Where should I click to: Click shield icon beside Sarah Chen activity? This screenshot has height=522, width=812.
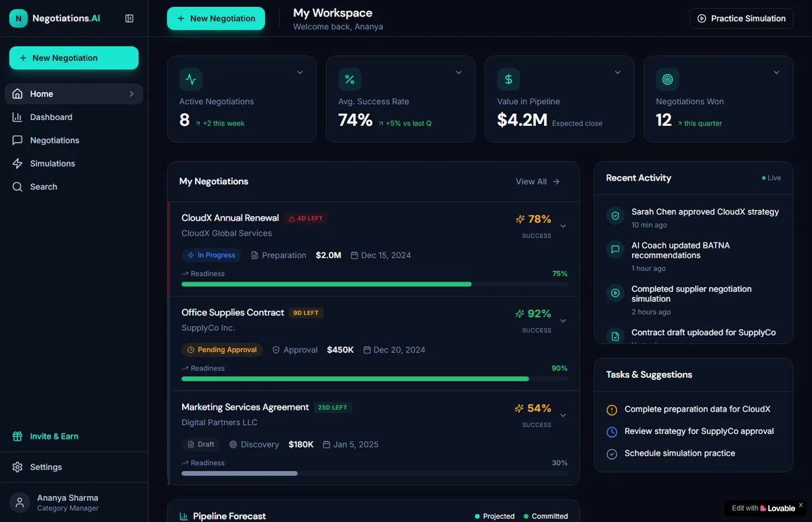[615, 216]
